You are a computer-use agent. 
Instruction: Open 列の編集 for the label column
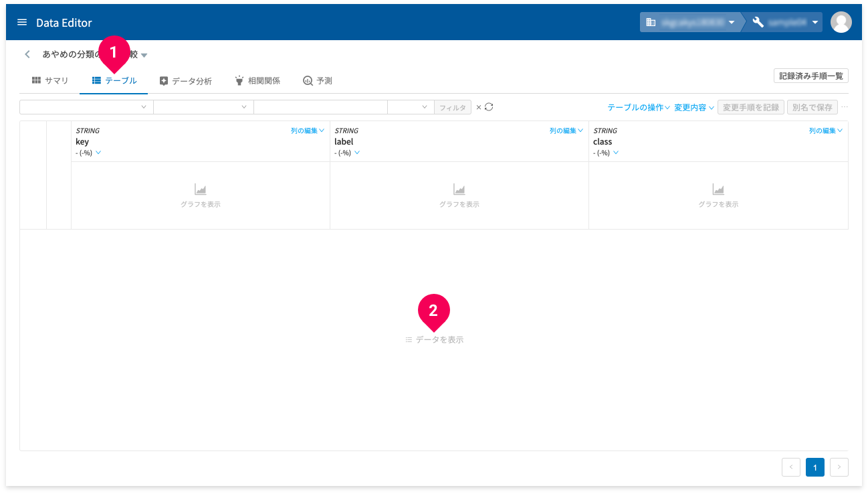click(x=566, y=131)
